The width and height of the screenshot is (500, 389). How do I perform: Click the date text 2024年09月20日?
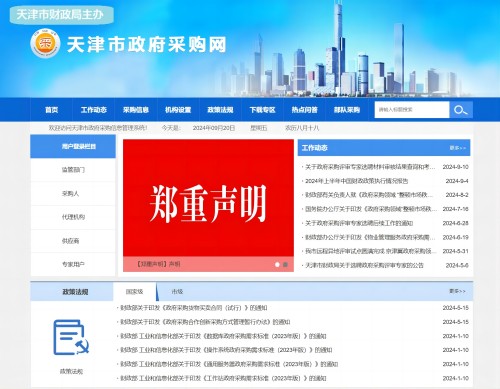pyautogui.click(x=214, y=128)
